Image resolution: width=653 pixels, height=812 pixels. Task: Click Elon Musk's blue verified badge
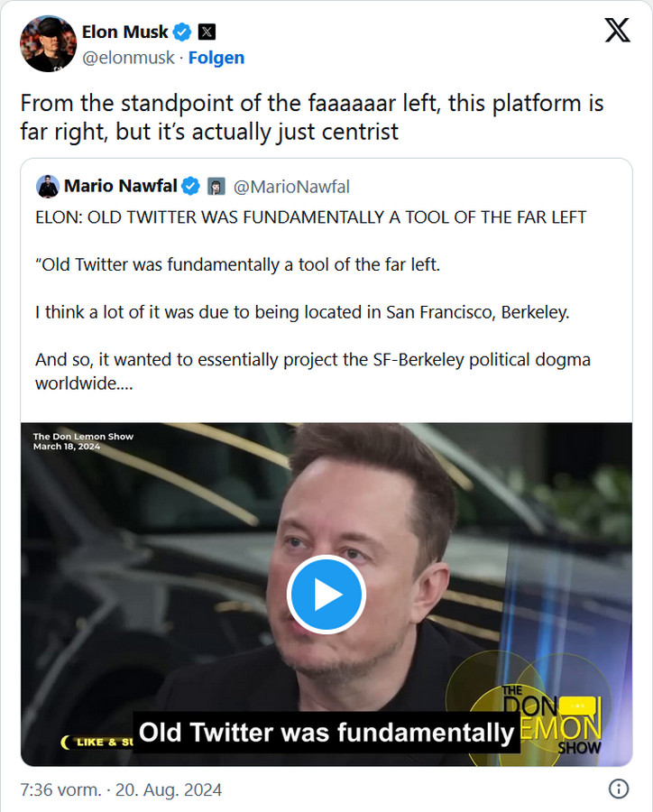tap(182, 32)
